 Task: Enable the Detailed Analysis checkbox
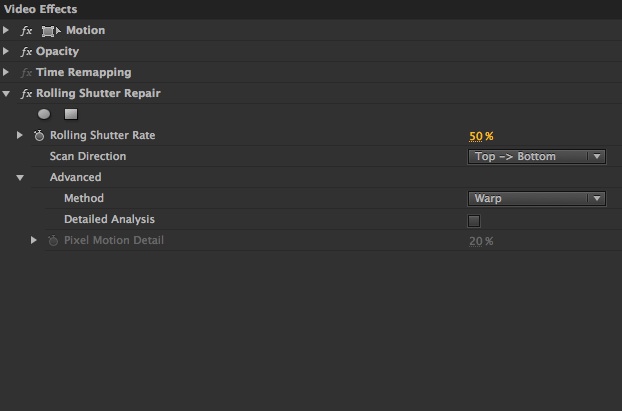pos(474,220)
